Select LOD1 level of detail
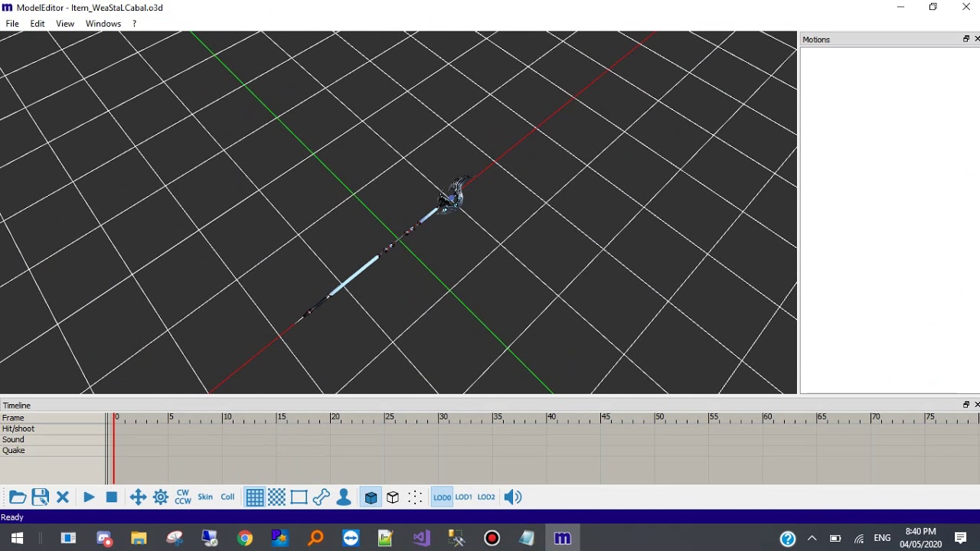The width and height of the screenshot is (980, 551). point(464,497)
